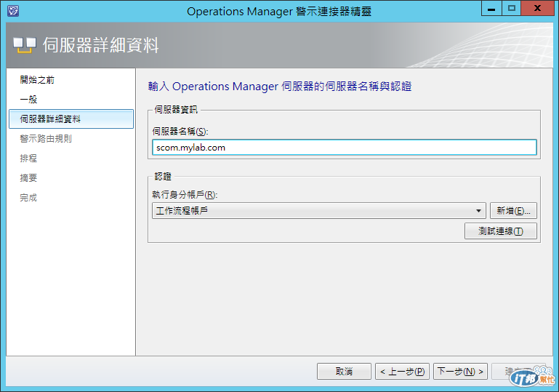Maximize the wizard window
The height and width of the screenshot is (392, 559).
coord(512,8)
